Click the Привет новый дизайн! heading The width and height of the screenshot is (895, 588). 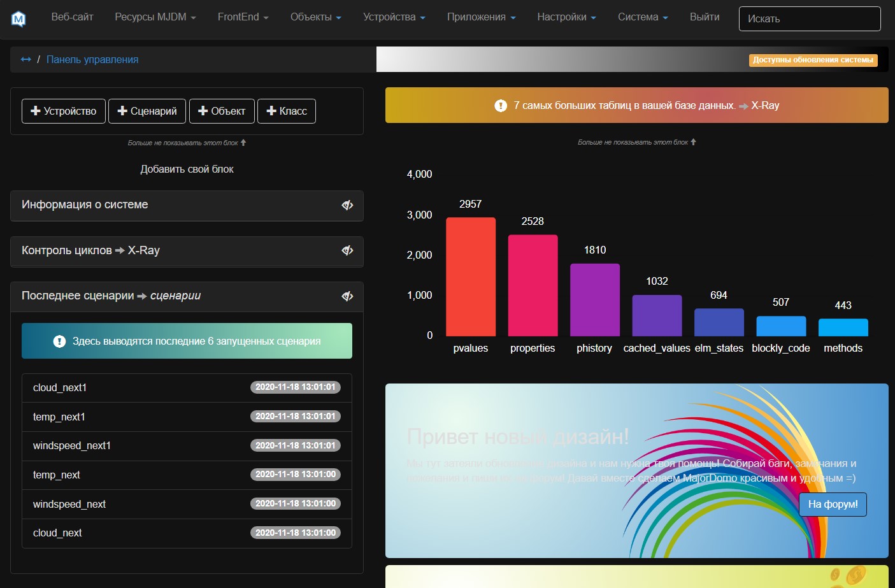pos(518,437)
